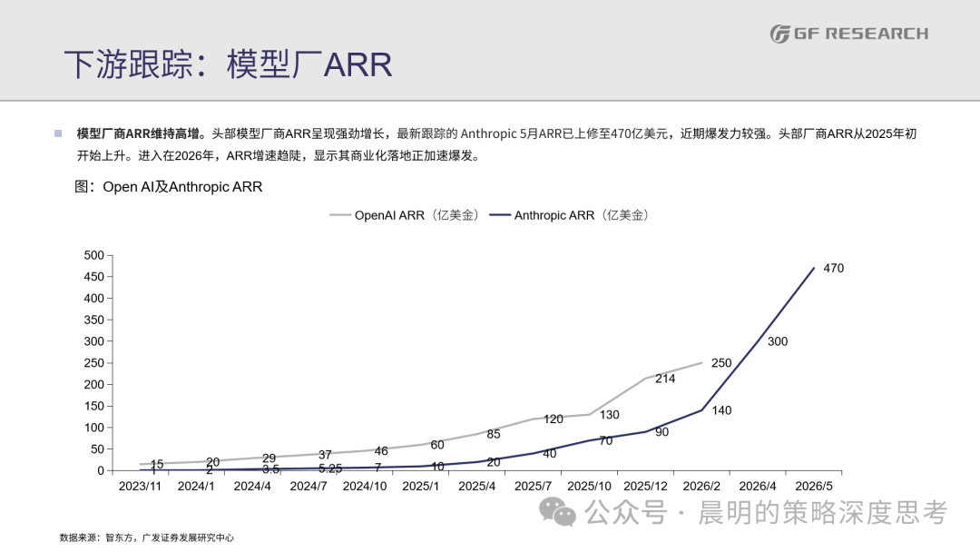Click the GF Research logo icon

780,34
